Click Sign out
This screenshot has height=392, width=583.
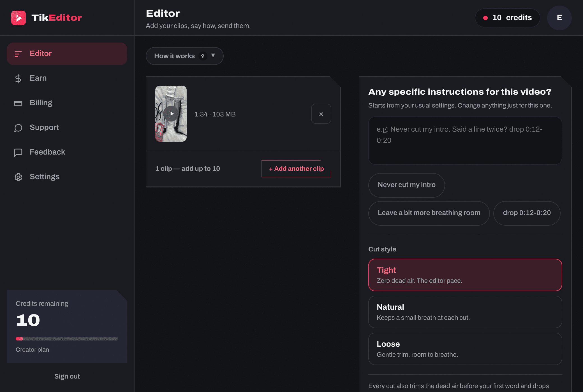67,376
